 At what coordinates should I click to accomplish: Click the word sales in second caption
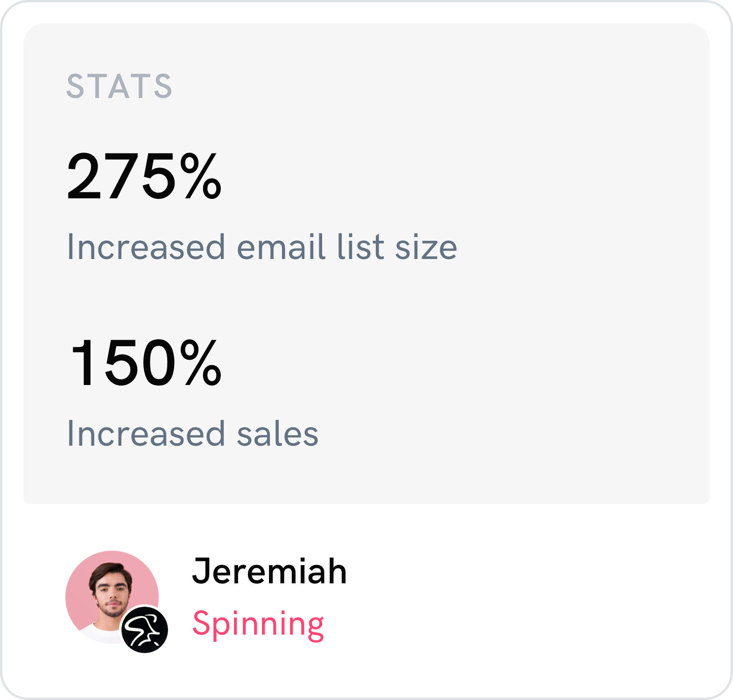pyautogui.click(x=278, y=433)
